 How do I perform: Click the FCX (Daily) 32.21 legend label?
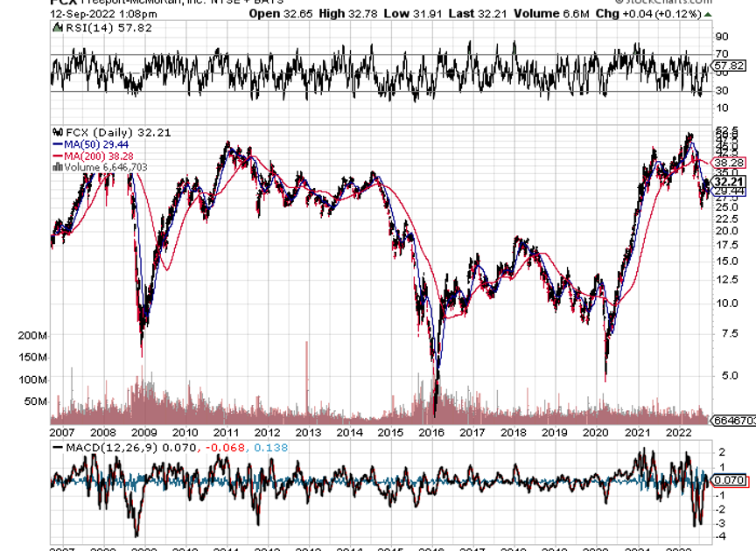(118, 133)
